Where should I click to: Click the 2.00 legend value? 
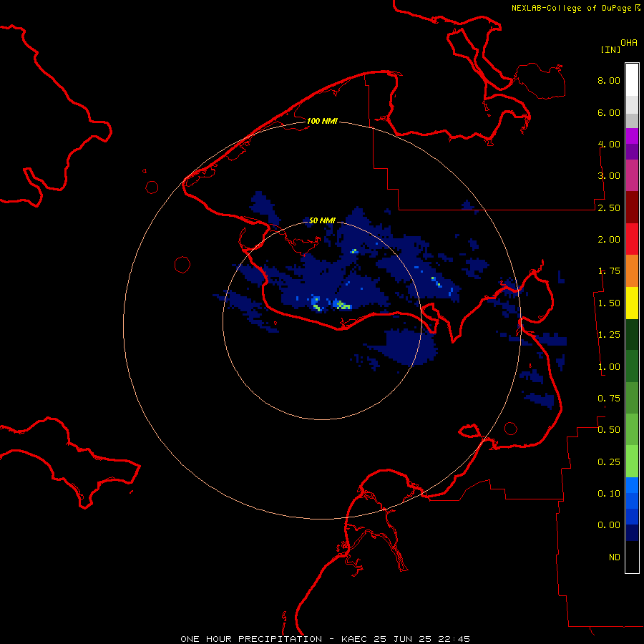coord(609,240)
